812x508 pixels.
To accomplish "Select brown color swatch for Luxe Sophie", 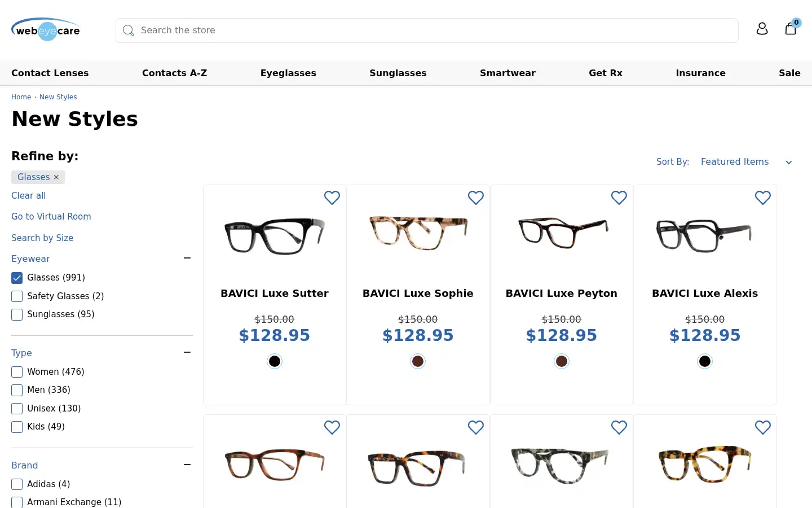I will pyautogui.click(x=418, y=361).
